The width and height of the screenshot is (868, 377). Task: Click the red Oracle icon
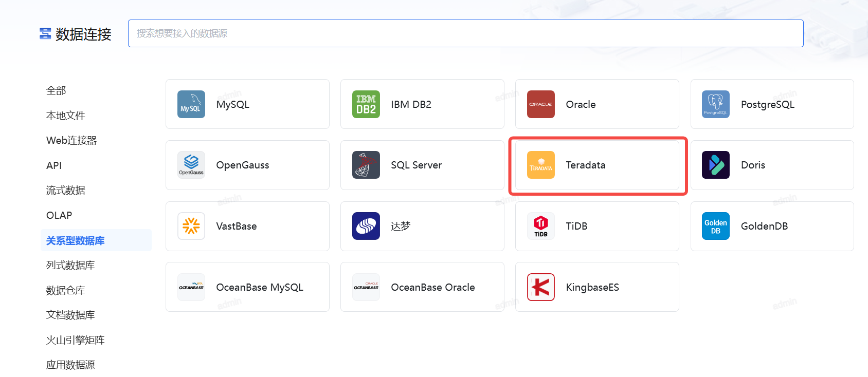(x=541, y=104)
